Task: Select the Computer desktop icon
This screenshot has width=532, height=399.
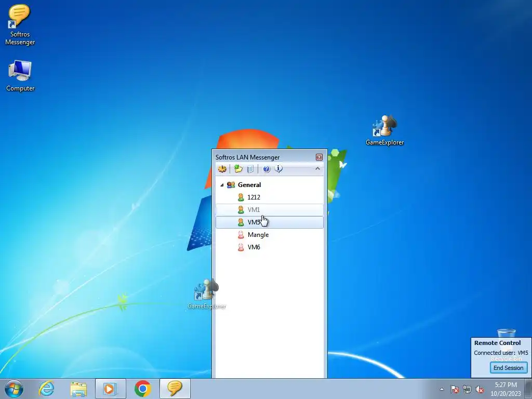Action: click(x=20, y=75)
